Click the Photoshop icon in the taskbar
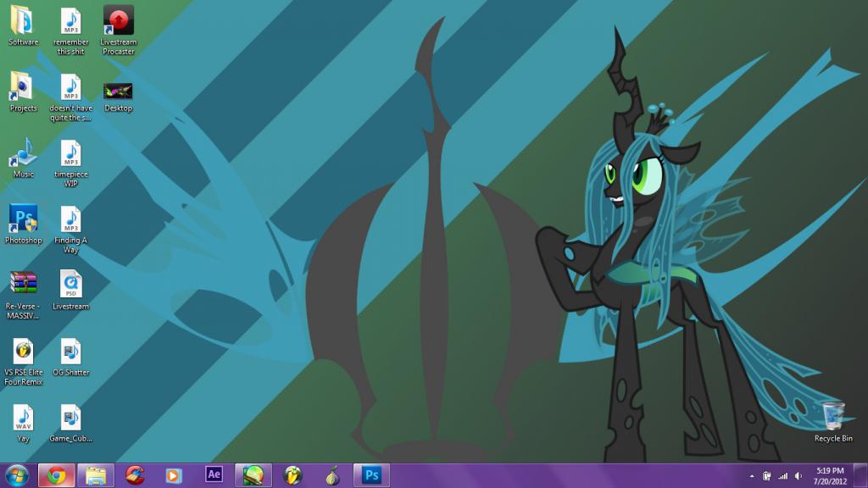Image resolution: width=868 pixels, height=488 pixels. tap(371, 475)
